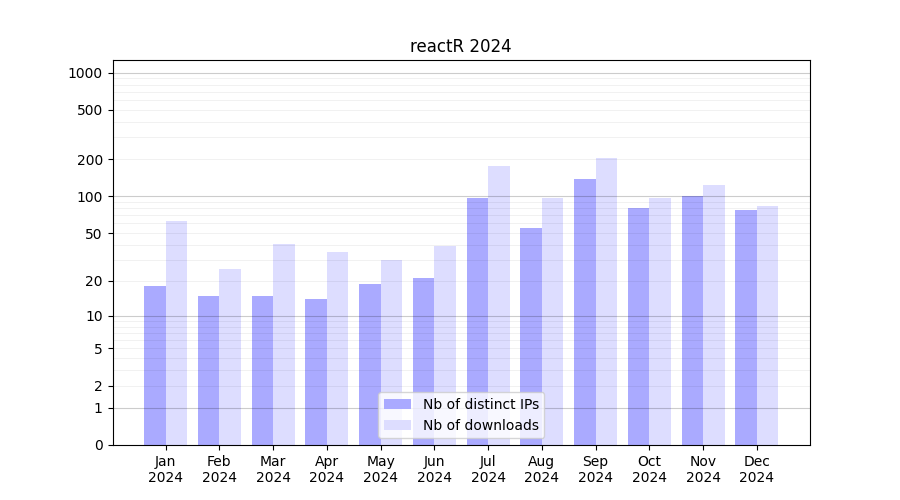Select the 0 y-axis tick label
Image resolution: width=900 pixels, height=500 pixels.
pos(98,445)
